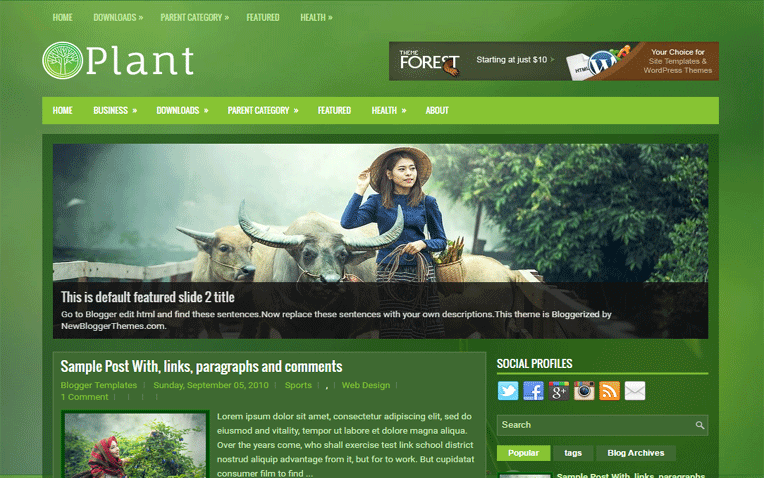Click the Facebook social profile icon
The width and height of the screenshot is (764, 478).
coord(534,391)
